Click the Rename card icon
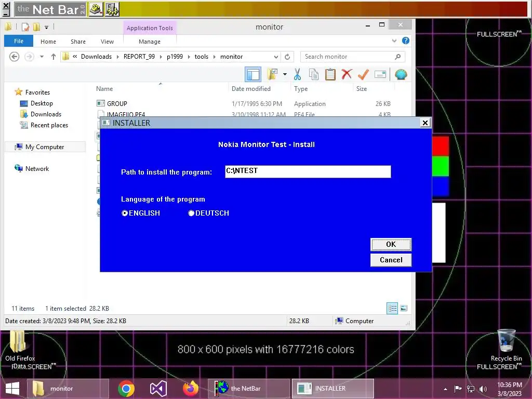 click(x=380, y=74)
